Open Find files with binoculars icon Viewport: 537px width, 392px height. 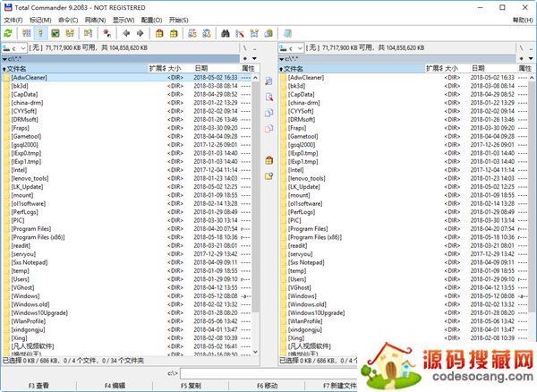coord(225,33)
